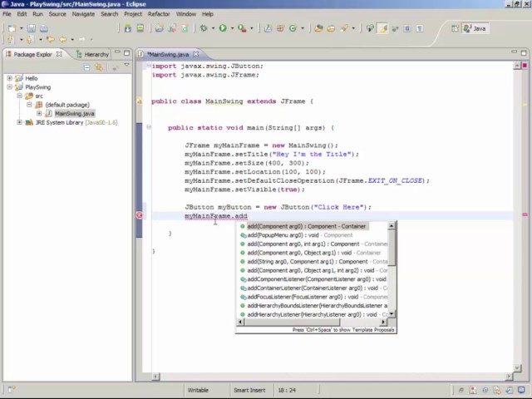Open dropdown arrow beside New Class icon
This screenshot has height=399, width=532.
303,28
